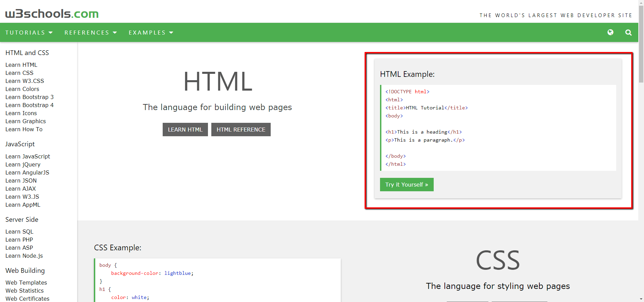Open Learn Graphics sidebar link
This screenshot has width=644, height=302.
point(26,121)
